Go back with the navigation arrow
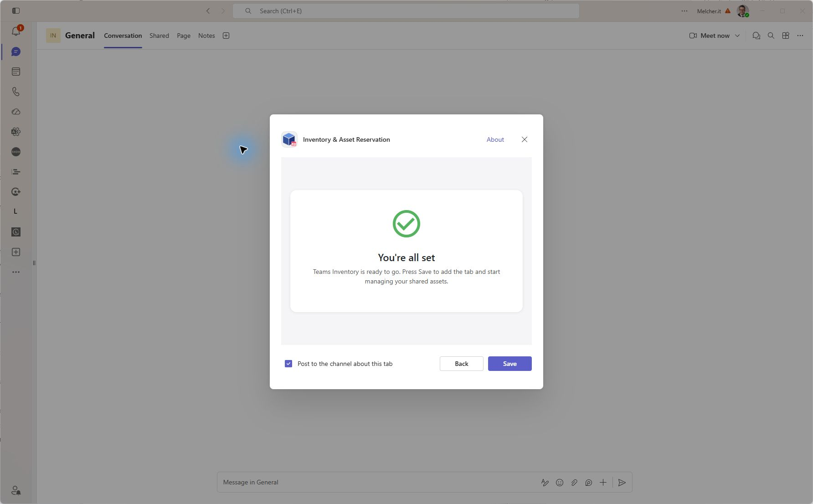Image resolution: width=813 pixels, height=504 pixels. tap(208, 11)
